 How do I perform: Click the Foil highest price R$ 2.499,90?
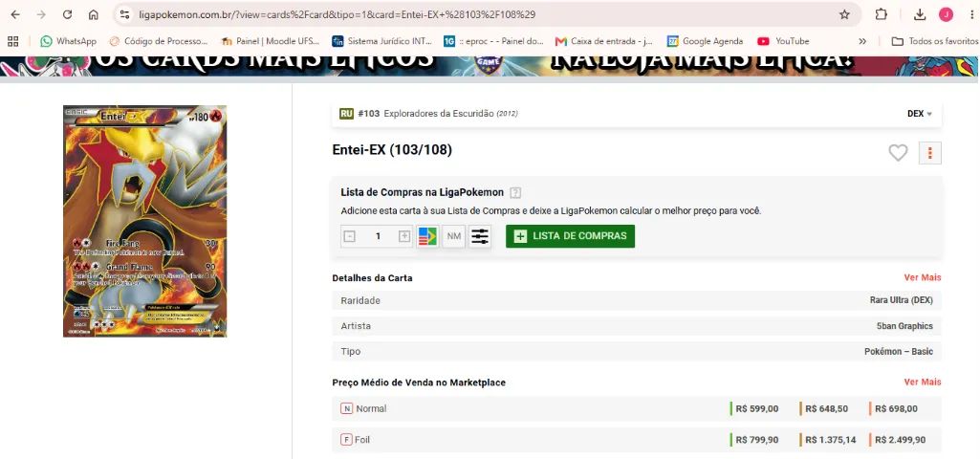901,440
